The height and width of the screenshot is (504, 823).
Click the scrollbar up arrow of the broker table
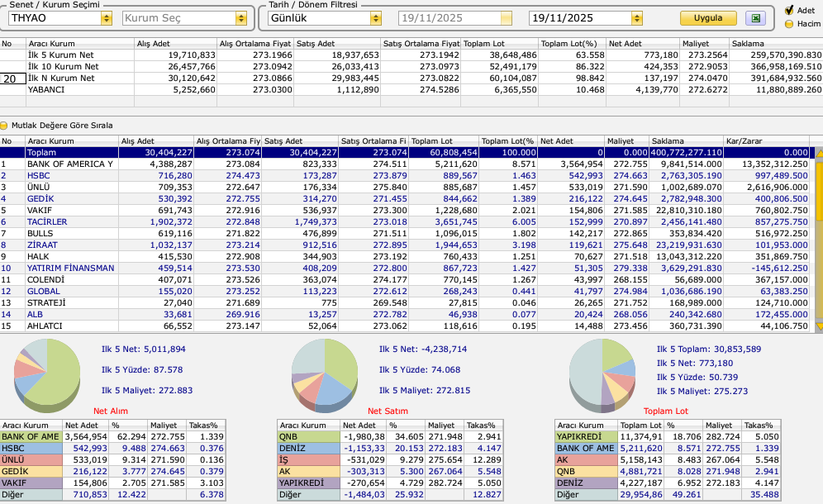pyautogui.click(x=819, y=154)
